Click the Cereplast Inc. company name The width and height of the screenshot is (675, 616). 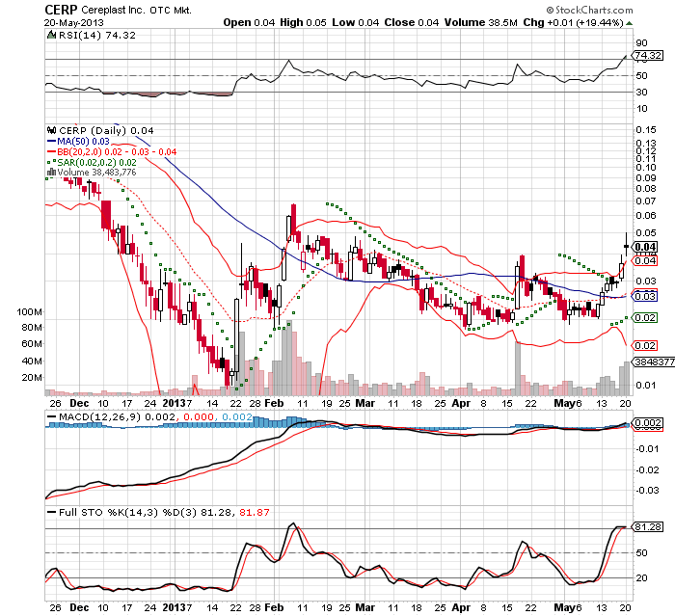tap(114, 10)
